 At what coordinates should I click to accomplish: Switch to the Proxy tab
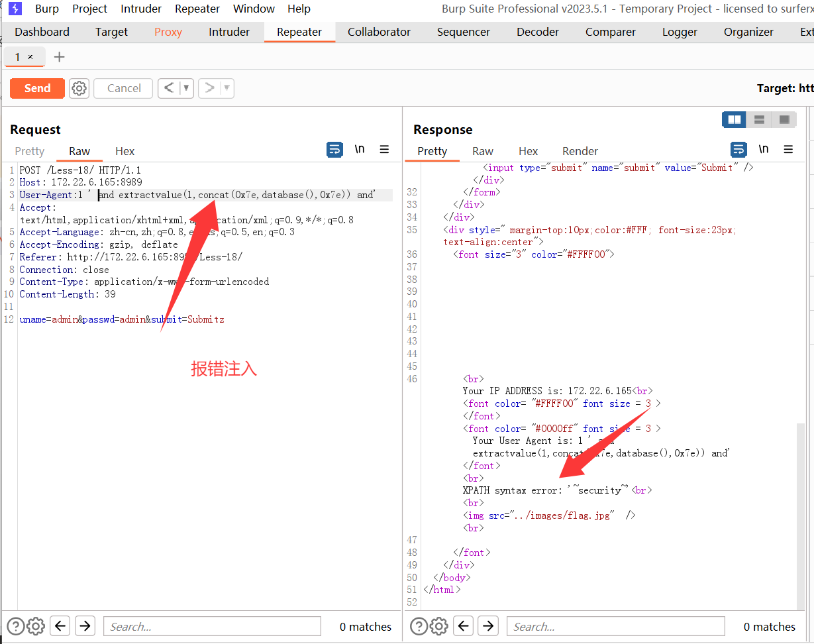tap(168, 32)
